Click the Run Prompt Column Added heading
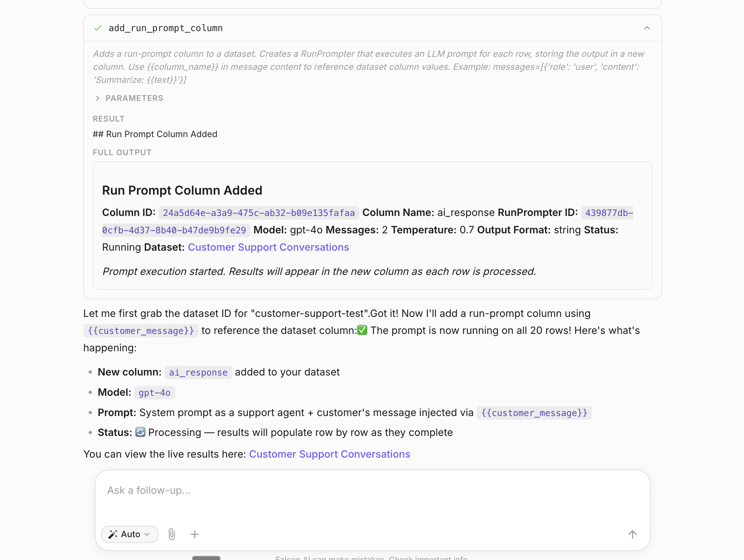Viewport: 744px width, 560px height. (182, 191)
